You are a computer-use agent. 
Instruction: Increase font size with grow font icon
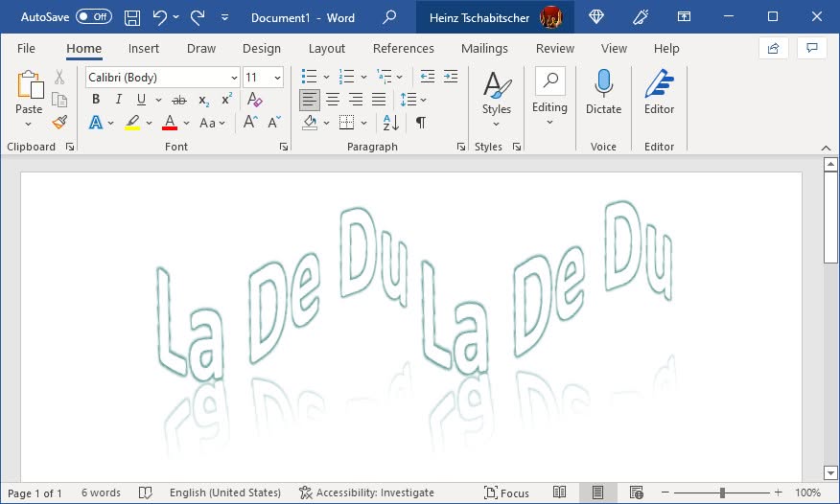(250, 123)
